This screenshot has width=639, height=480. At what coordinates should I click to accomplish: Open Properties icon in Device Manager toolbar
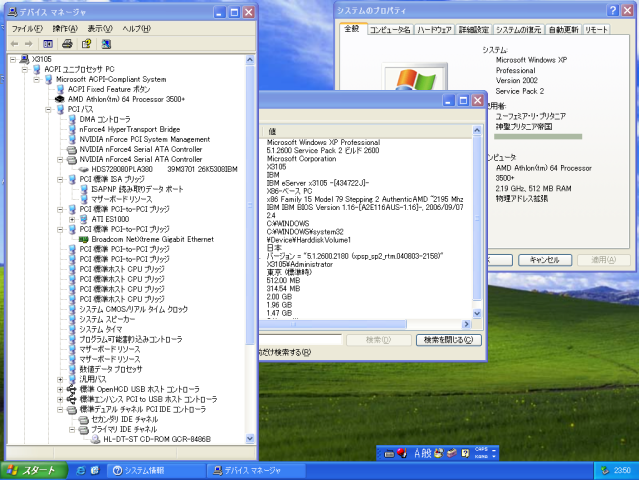[x=86, y=44]
